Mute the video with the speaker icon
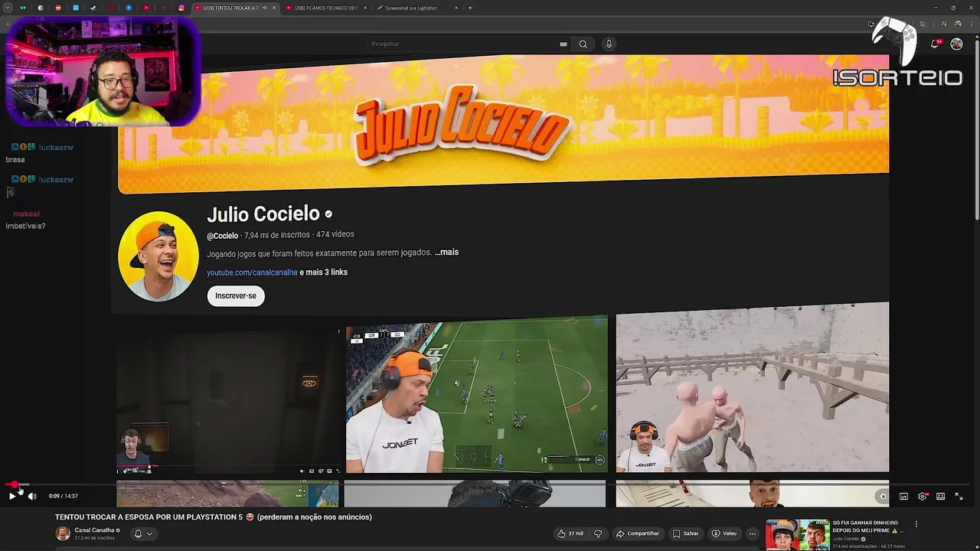Image resolution: width=980 pixels, height=551 pixels. pyautogui.click(x=32, y=496)
